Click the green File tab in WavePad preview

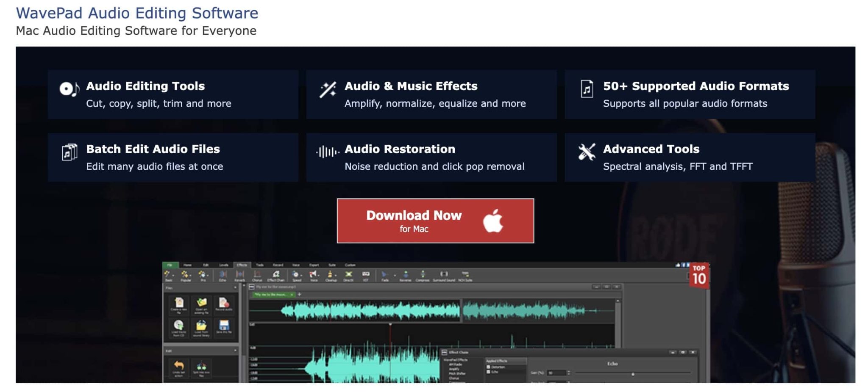170,265
